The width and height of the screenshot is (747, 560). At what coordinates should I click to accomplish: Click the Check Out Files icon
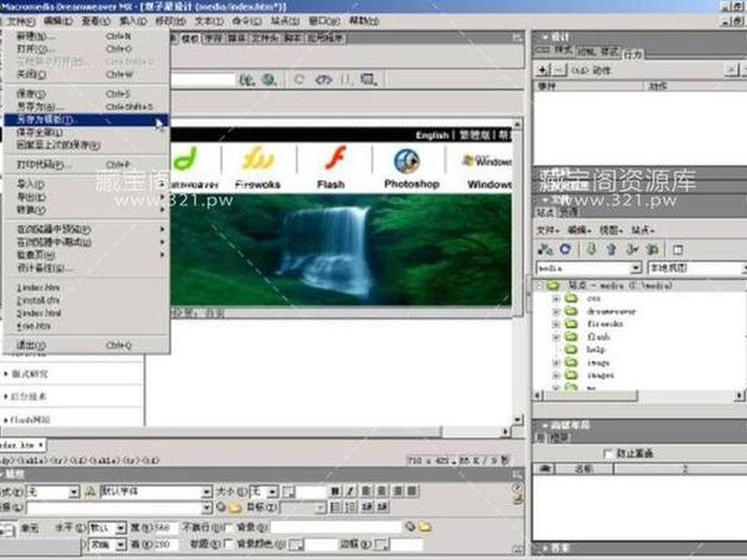pos(632,249)
